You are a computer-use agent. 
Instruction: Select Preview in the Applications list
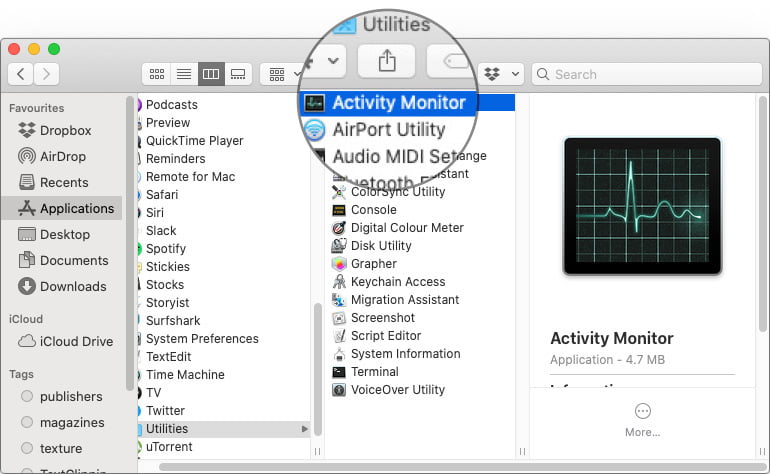point(167,123)
